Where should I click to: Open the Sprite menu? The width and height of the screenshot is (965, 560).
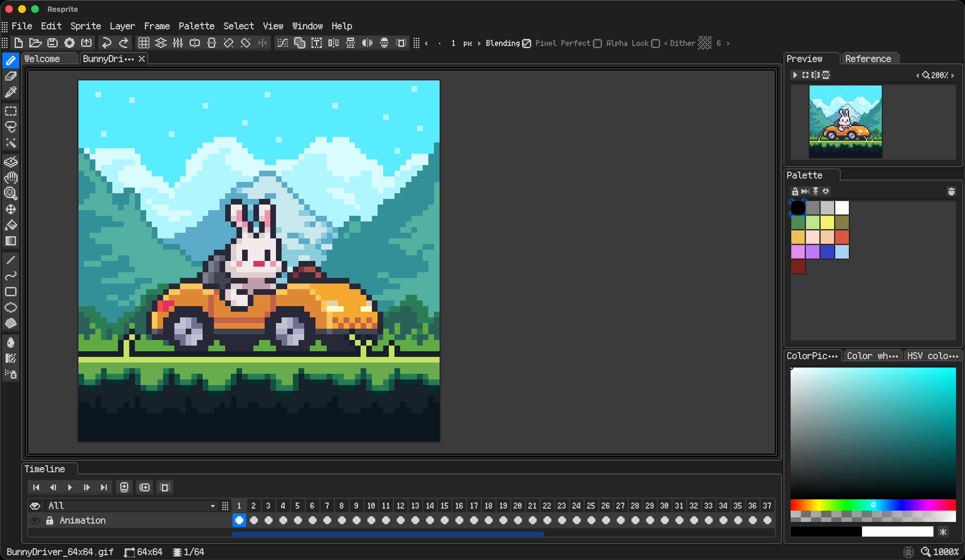point(85,26)
